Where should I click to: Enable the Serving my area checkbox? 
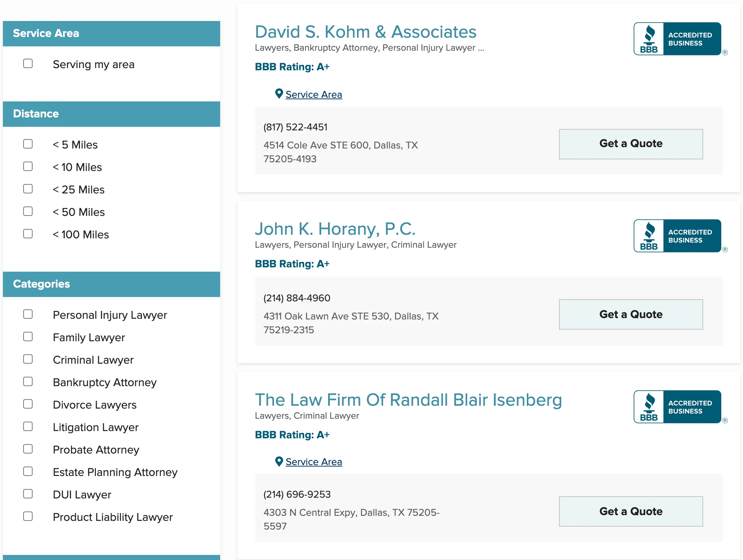(28, 64)
